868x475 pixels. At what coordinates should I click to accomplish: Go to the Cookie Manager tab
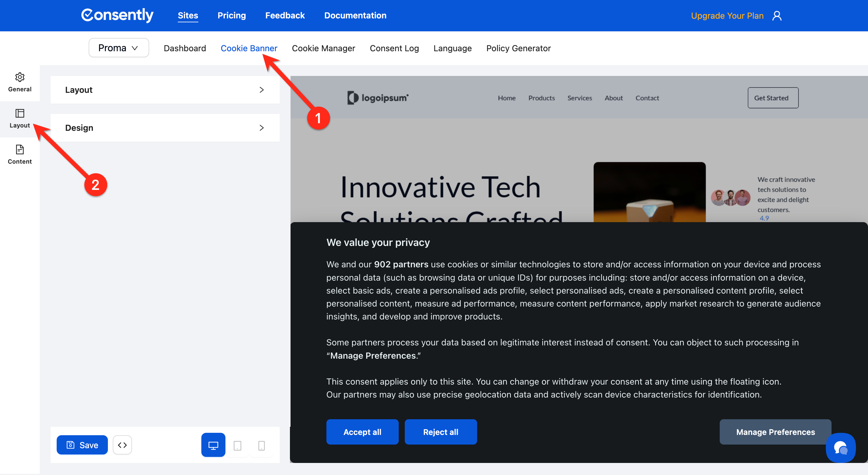(x=323, y=48)
